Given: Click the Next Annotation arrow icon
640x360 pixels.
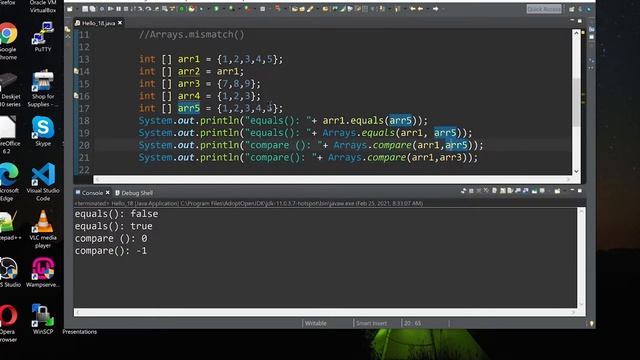Looking at the screenshot, I should tap(382, 9).
